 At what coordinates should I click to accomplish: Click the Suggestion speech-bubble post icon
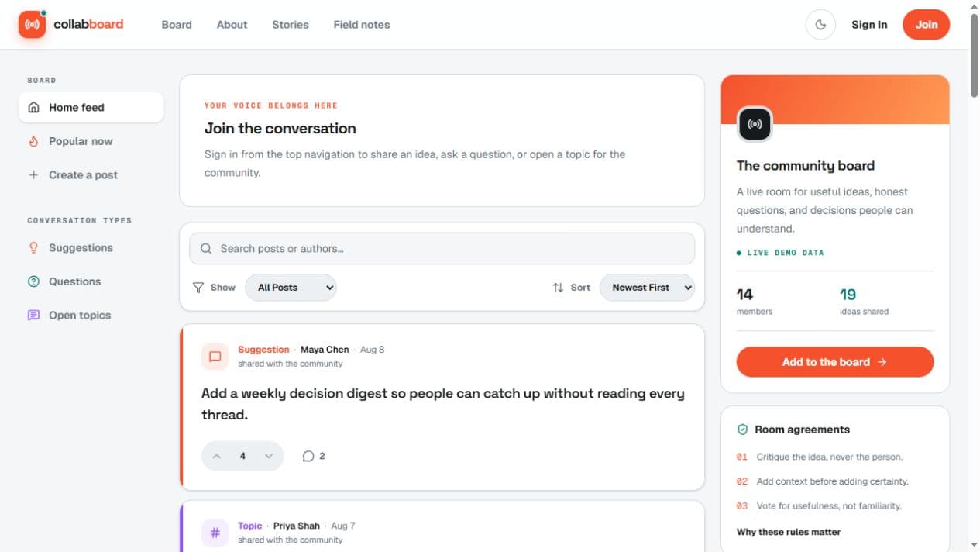(x=215, y=357)
